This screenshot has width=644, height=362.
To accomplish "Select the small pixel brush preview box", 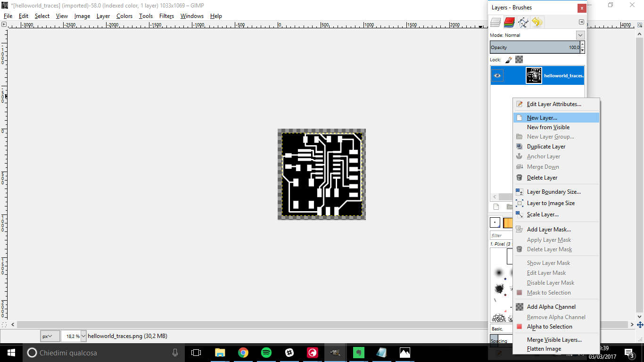I will pyautogui.click(x=495, y=222).
